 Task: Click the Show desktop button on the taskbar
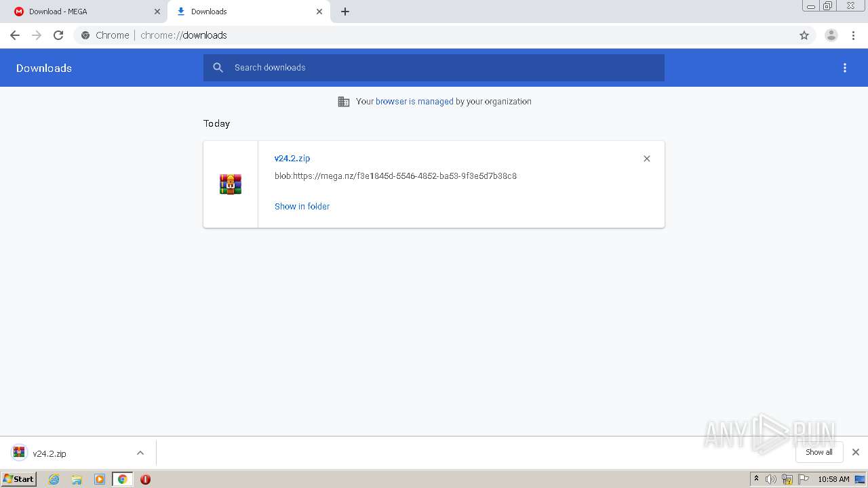click(x=861, y=479)
